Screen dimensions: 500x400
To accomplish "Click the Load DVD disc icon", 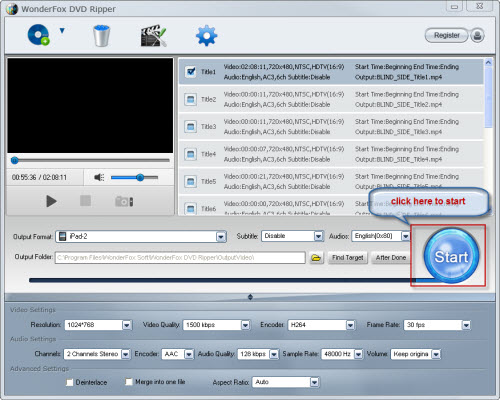I will [39, 35].
